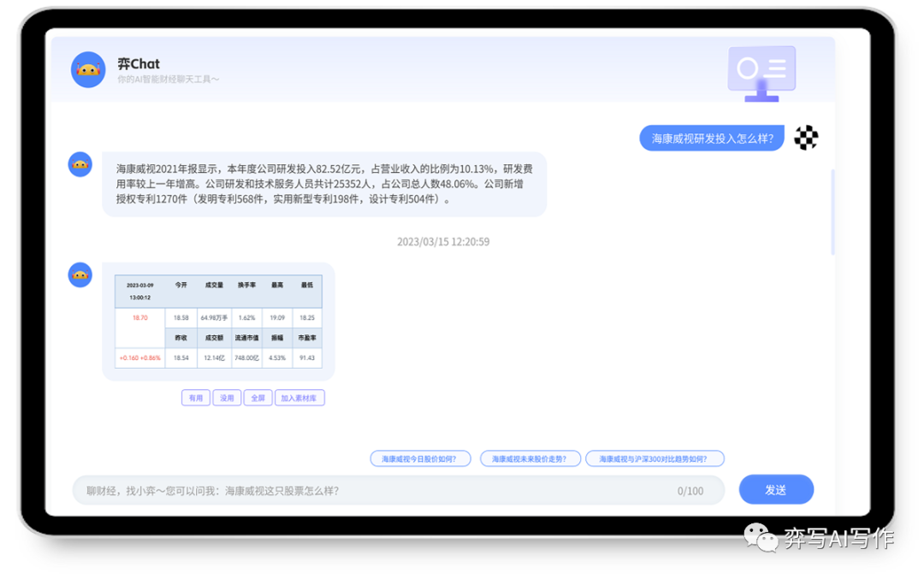Select the 海康威视今日股价如何 suggestion chip

click(x=420, y=458)
